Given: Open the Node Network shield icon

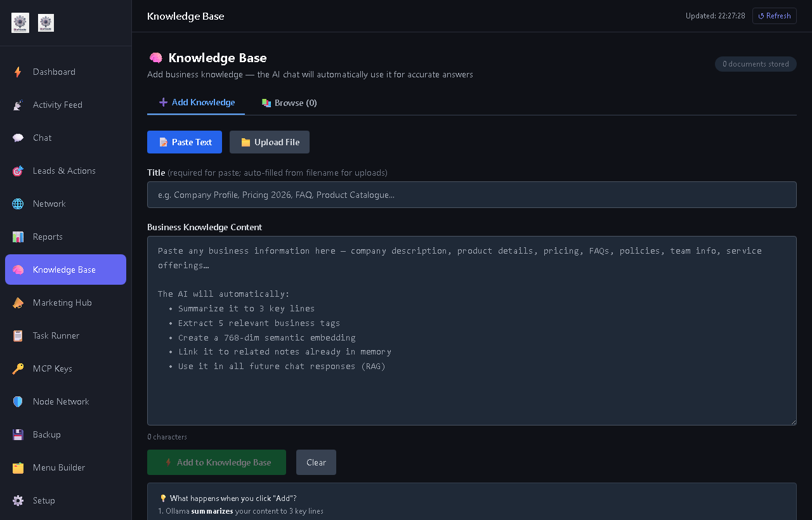Looking at the screenshot, I should (x=18, y=401).
